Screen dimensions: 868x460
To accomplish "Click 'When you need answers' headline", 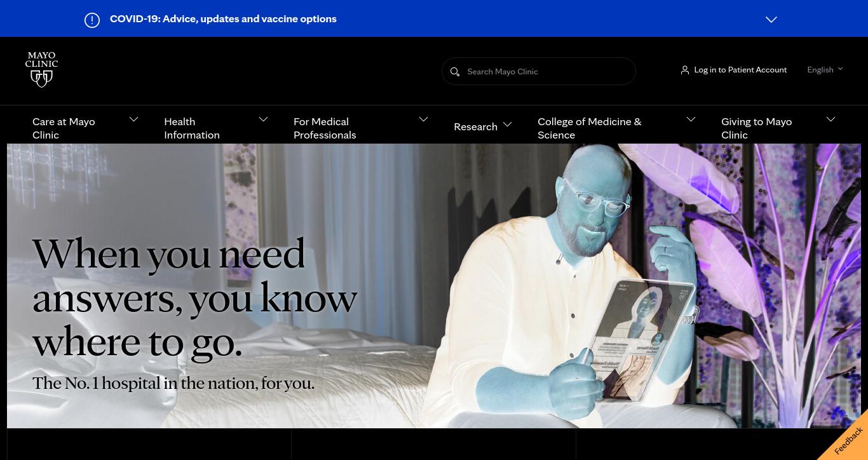I will point(194,297).
